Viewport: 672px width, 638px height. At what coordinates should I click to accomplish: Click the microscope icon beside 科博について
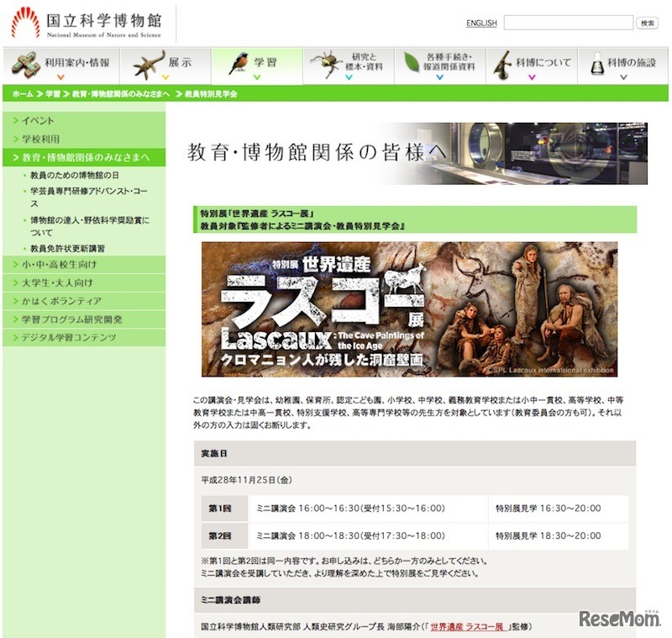(x=502, y=66)
